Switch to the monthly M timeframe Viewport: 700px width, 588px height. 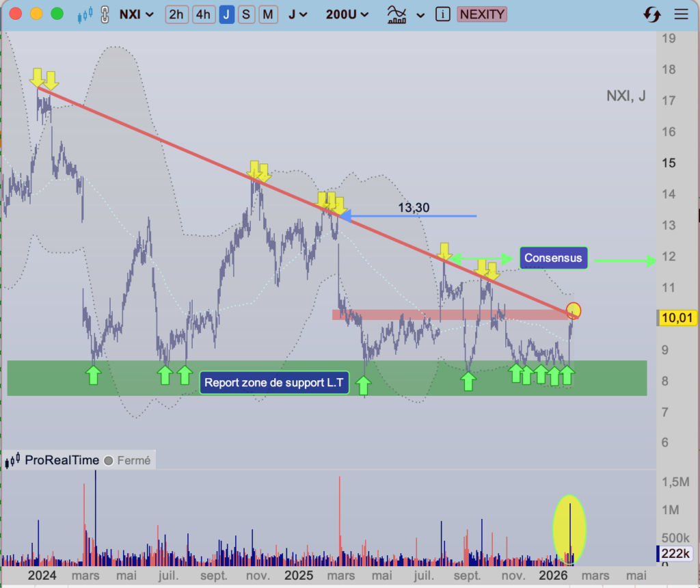tap(268, 15)
